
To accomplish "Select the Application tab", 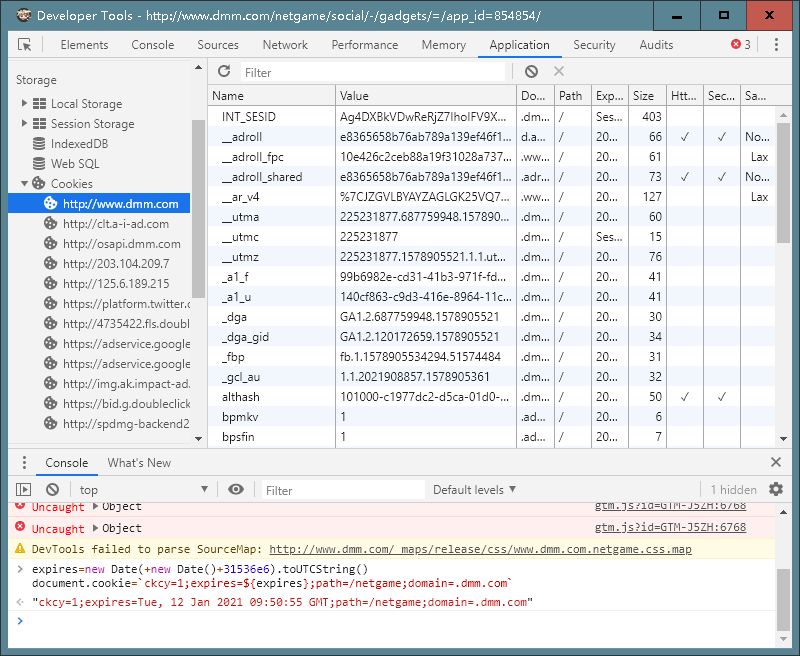I will click(519, 45).
